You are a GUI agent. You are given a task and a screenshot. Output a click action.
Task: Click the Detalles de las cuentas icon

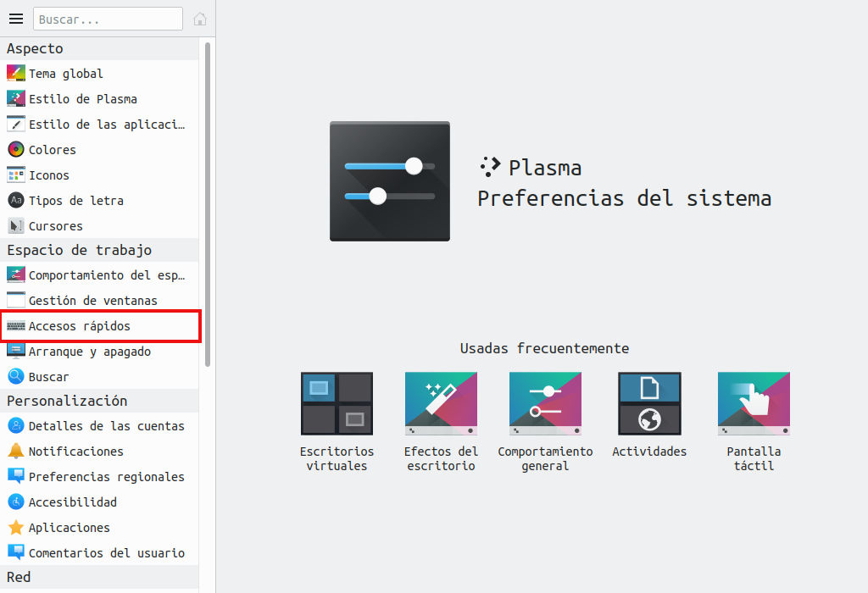click(16, 425)
